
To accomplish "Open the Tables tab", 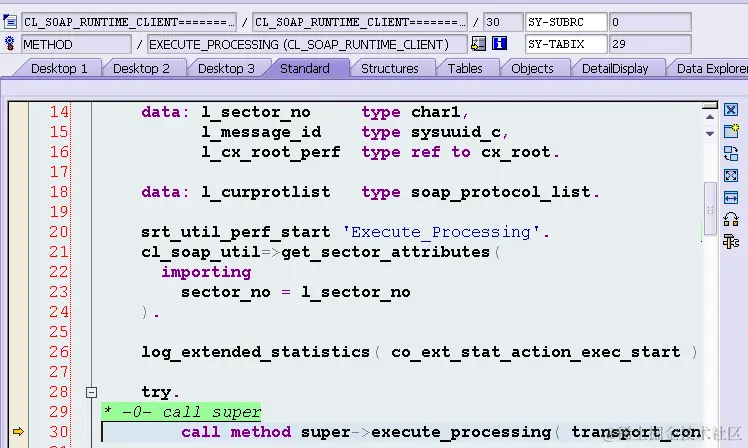I will [465, 69].
